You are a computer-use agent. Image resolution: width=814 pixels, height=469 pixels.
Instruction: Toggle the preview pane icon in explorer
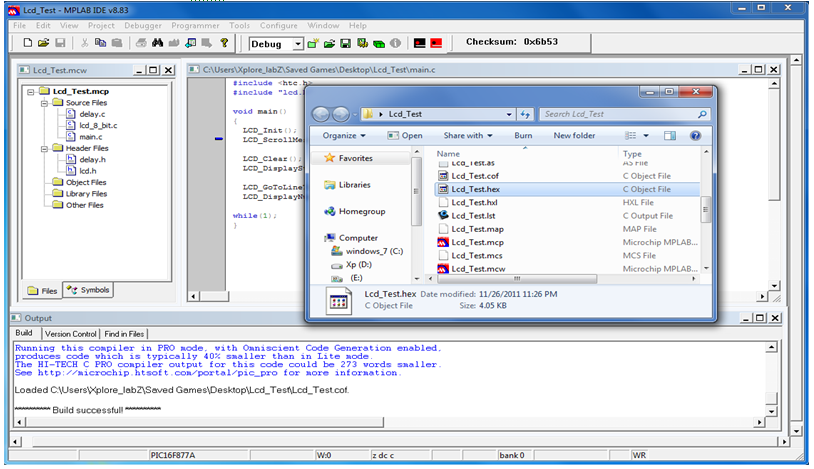pos(670,136)
